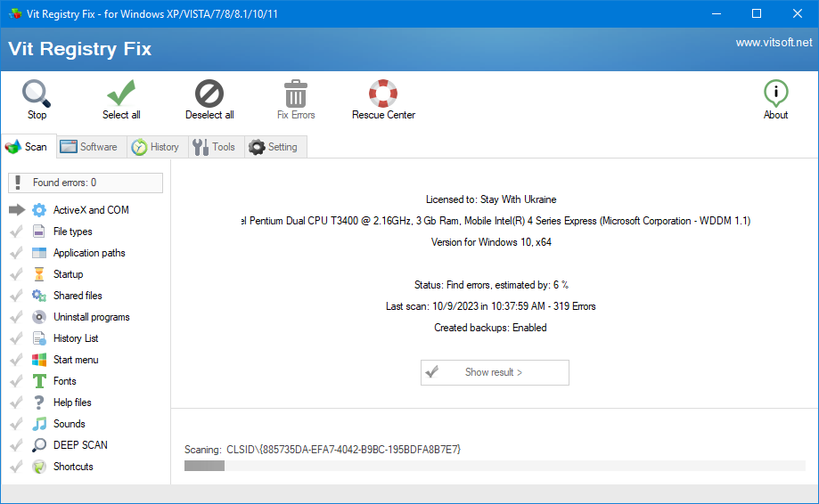Toggle the Shortcuts checkmark
The width and height of the screenshot is (819, 504).
[16, 467]
